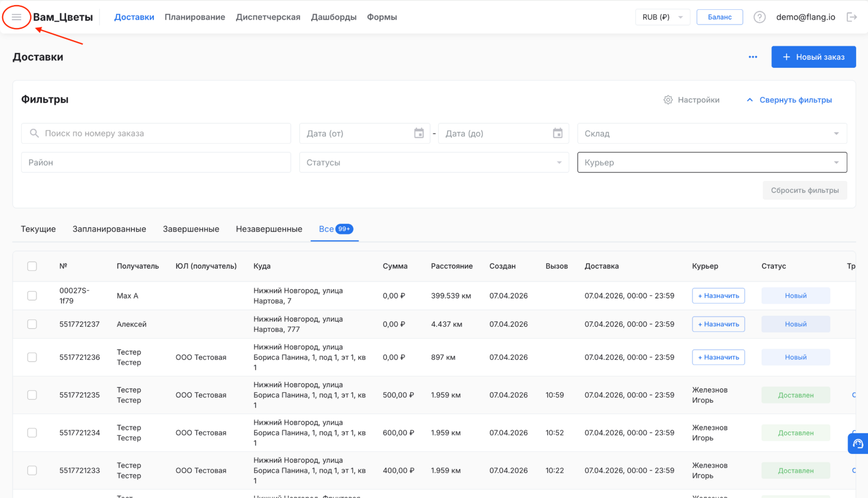This screenshot has height=498, width=868.
Task: Click the order number search field
Action: coord(156,133)
